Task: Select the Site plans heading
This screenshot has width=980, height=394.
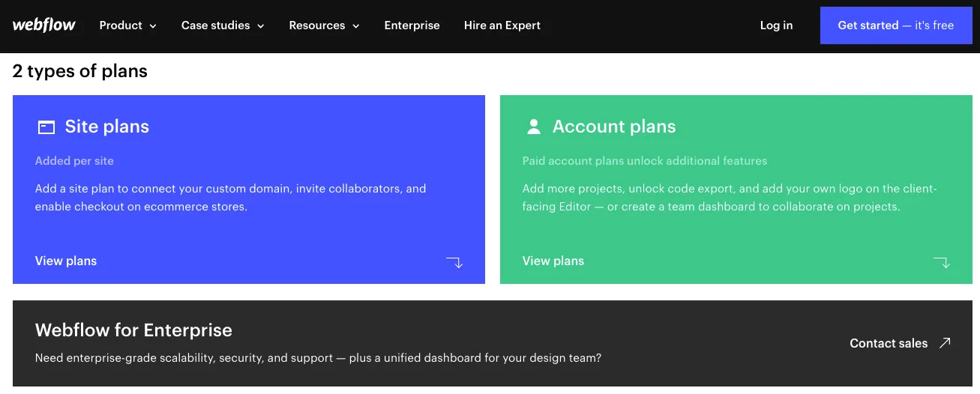Action: click(x=107, y=127)
